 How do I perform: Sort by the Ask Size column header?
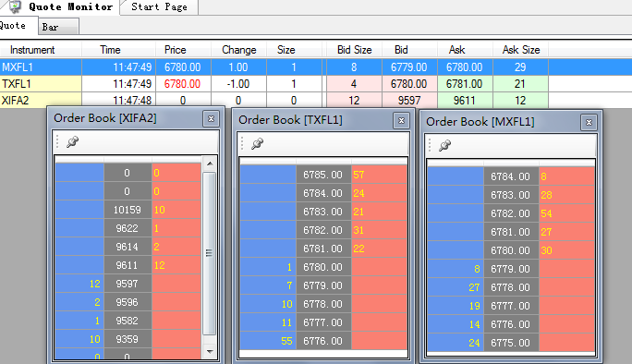pos(521,50)
